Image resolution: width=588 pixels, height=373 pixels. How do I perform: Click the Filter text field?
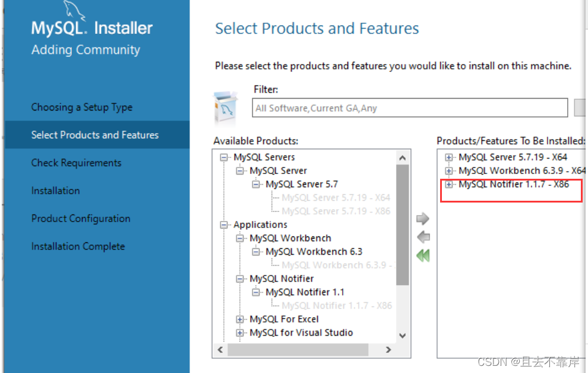click(x=410, y=108)
